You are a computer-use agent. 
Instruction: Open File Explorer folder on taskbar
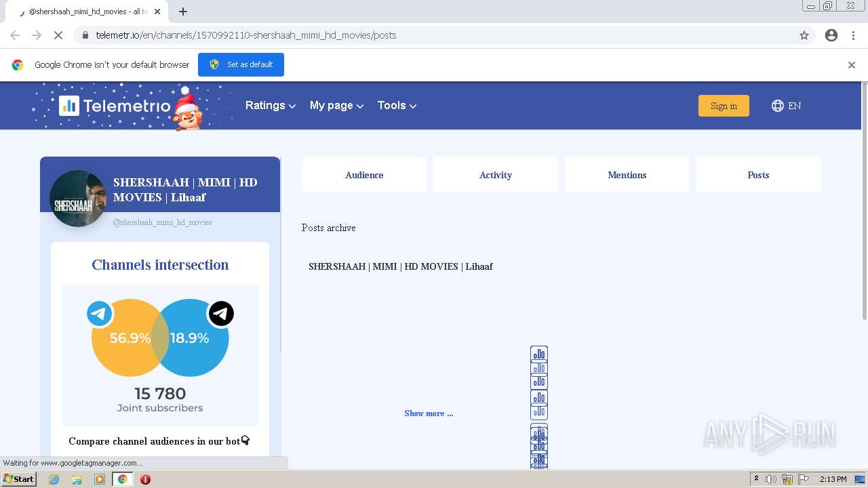coord(77,479)
